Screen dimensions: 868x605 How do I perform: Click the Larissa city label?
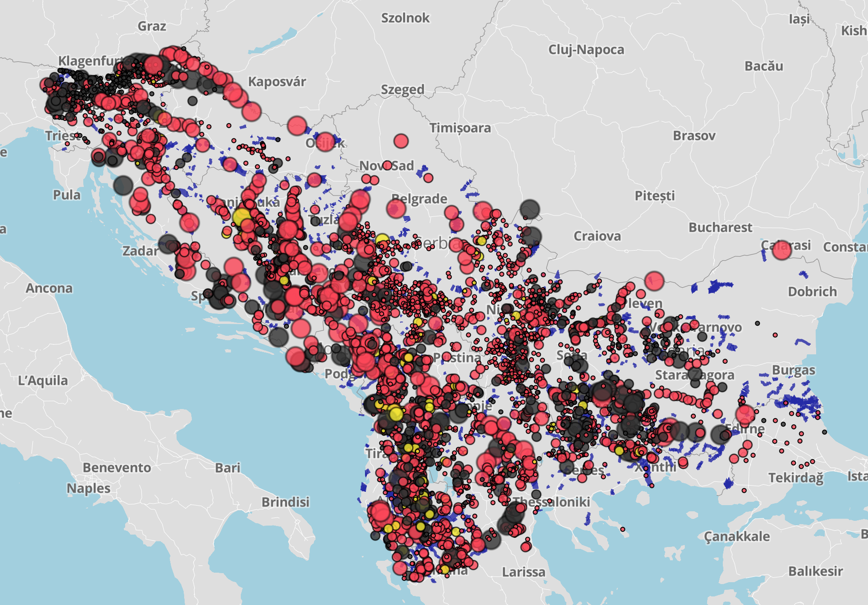click(523, 572)
